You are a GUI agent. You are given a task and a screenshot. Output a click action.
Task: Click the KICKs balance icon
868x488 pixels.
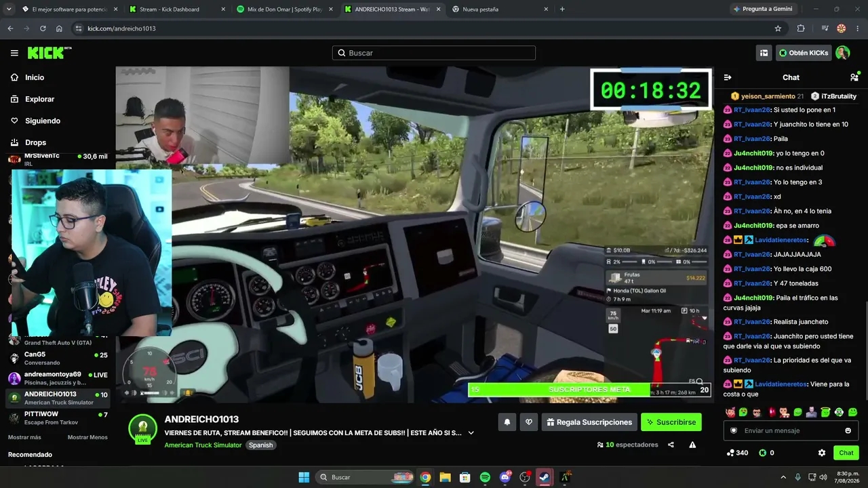click(762, 453)
